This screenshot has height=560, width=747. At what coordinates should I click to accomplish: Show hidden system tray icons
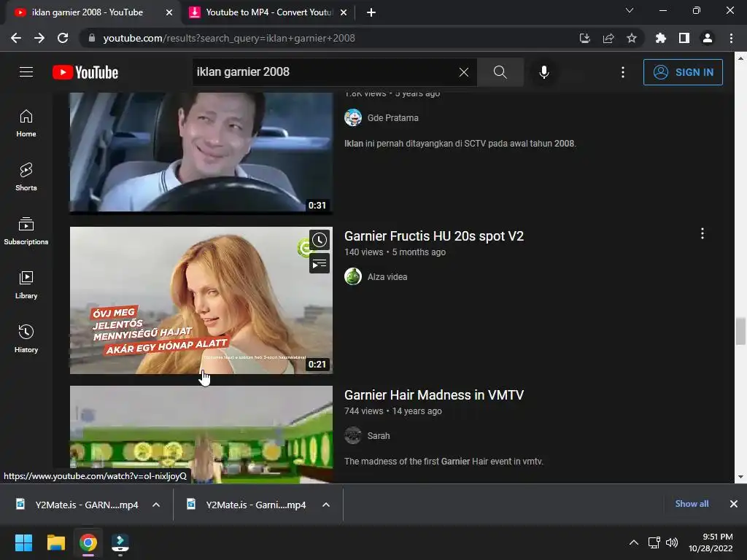pos(634,542)
